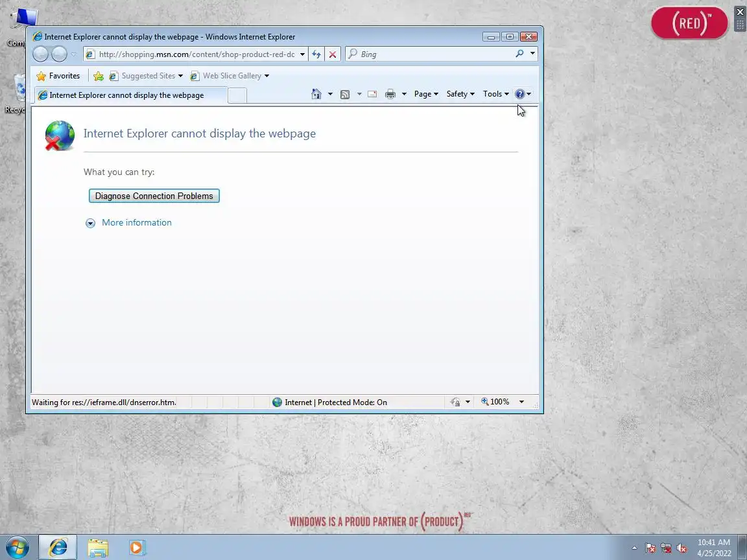Click the (RED) desktop gadget logo
The height and width of the screenshot is (560, 747).
[689, 23]
